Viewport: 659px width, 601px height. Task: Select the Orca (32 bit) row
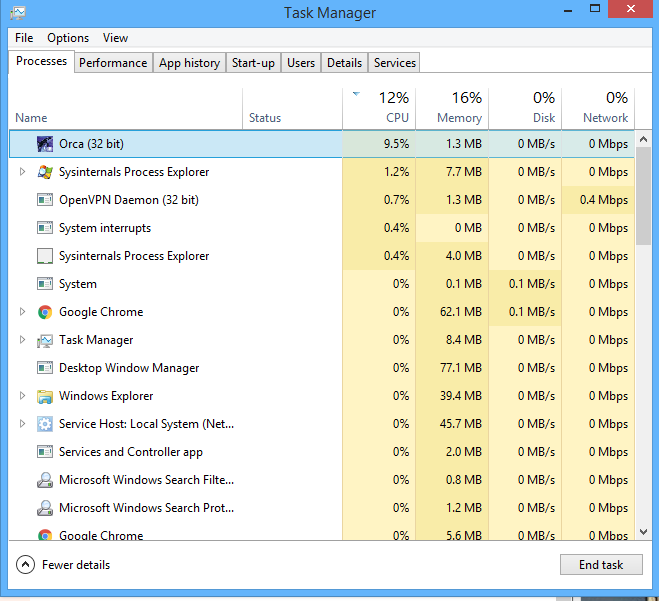point(322,144)
